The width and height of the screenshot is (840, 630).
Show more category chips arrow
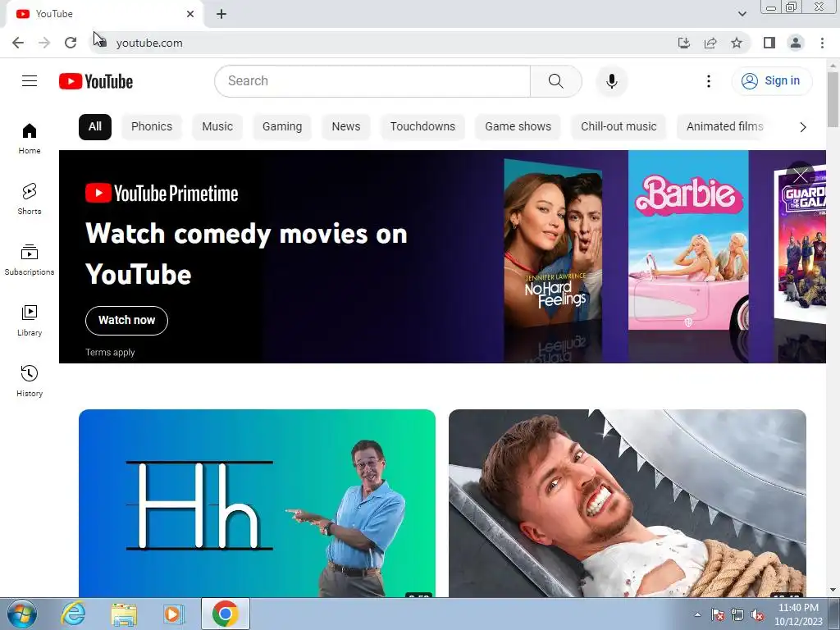[x=802, y=127]
